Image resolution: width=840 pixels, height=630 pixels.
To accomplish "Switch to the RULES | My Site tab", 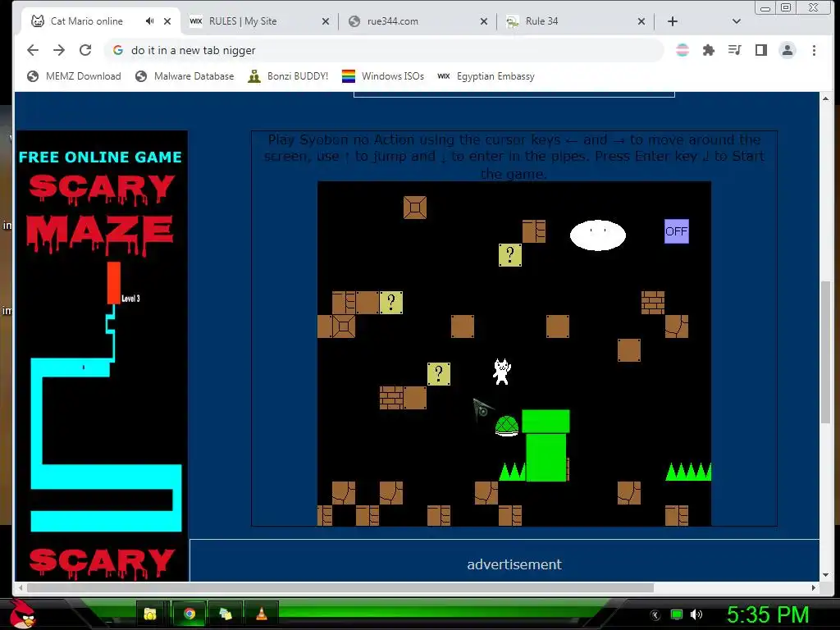I will [243, 21].
